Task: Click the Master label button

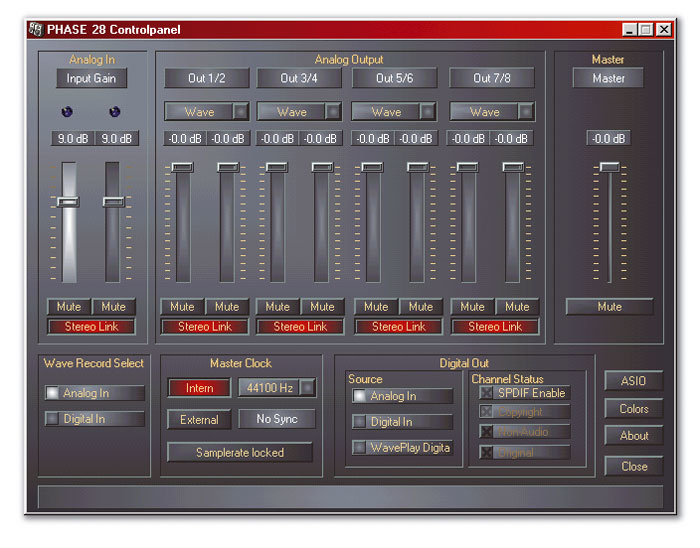Action: (x=608, y=78)
